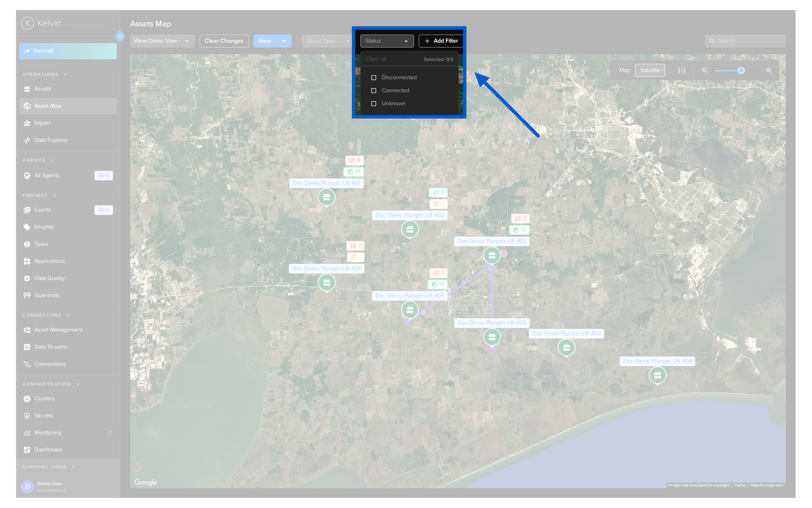Click the Clusters icon
This screenshot has height=508, width=812.
click(27, 399)
